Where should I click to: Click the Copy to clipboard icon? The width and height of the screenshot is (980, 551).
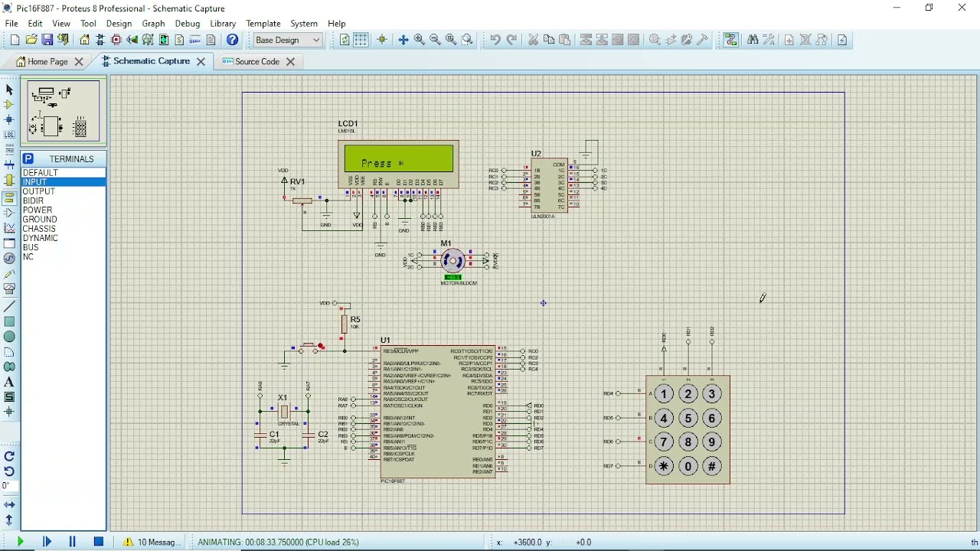click(x=549, y=40)
